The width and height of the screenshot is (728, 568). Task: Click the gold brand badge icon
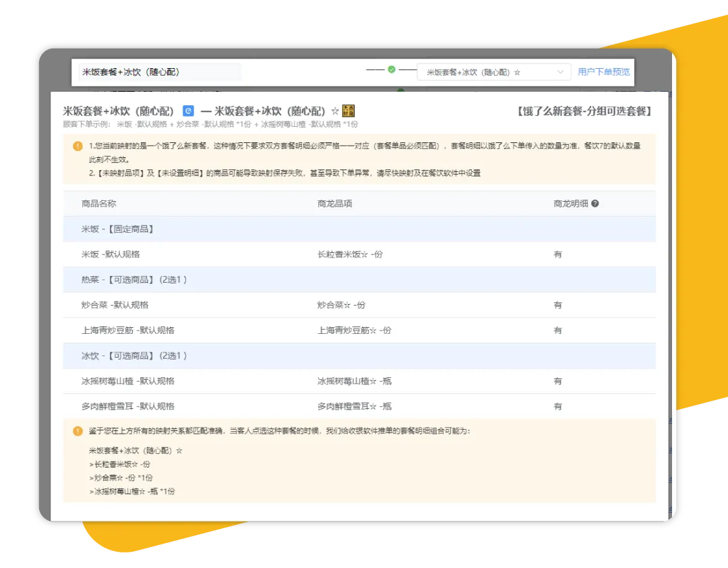coord(348,111)
